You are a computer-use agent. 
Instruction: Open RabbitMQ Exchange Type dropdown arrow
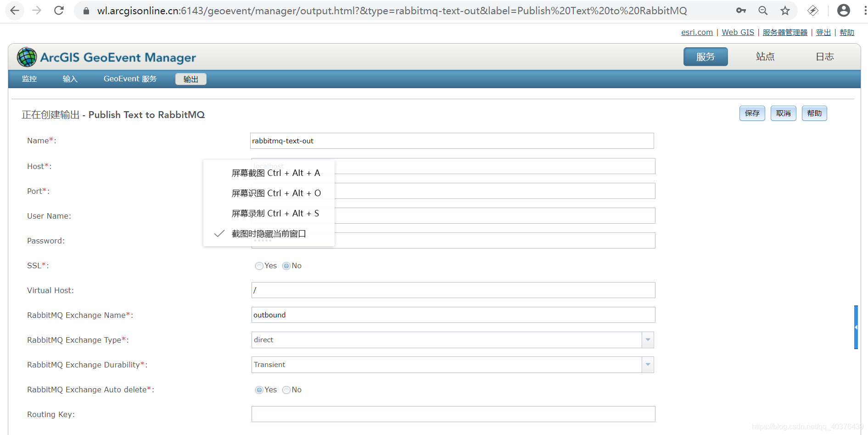click(648, 340)
